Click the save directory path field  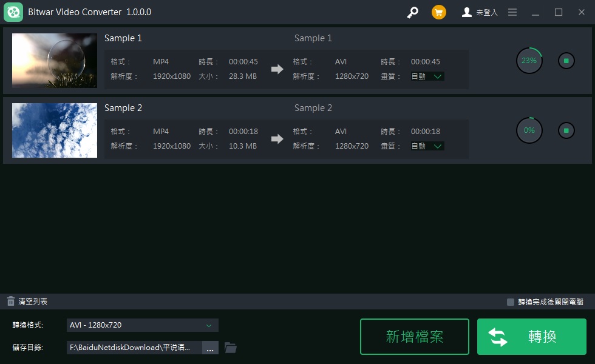[134, 348]
